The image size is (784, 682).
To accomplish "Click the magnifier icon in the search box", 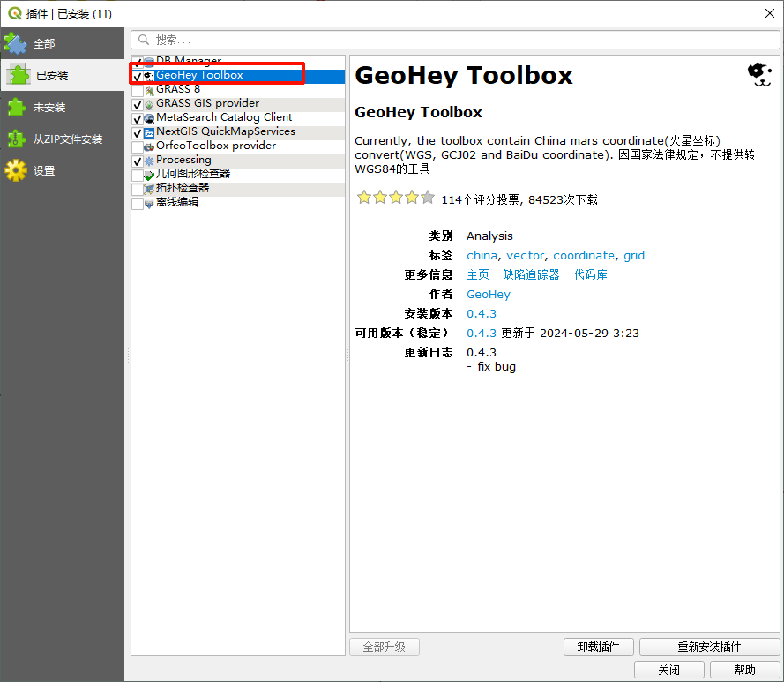I will click(144, 40).
